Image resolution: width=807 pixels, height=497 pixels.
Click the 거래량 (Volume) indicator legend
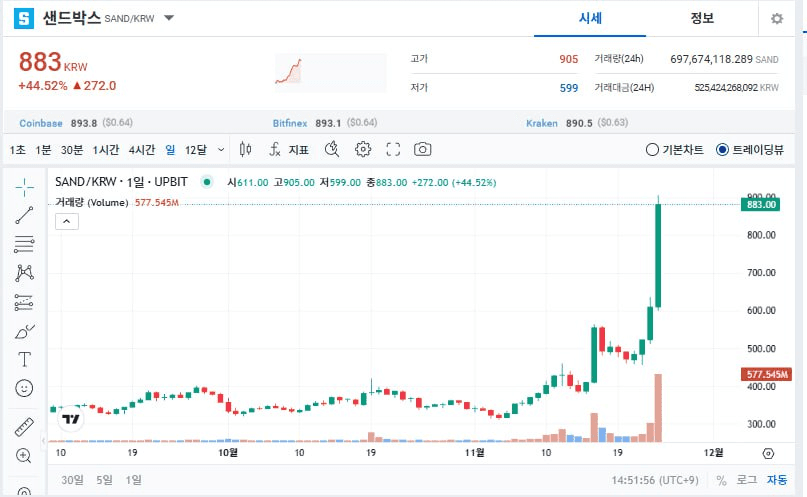pos(92,203)
